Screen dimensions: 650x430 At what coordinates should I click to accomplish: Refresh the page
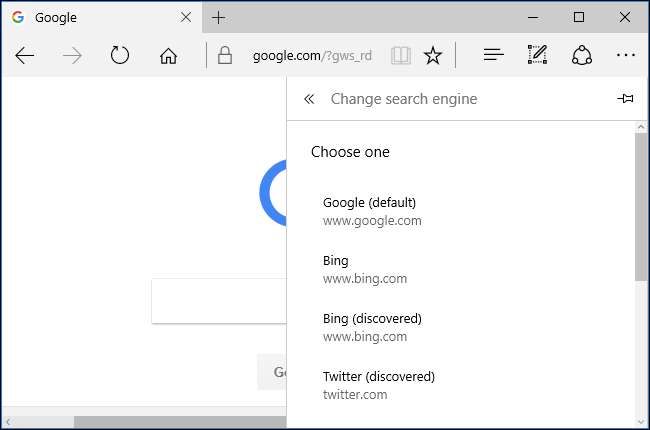[120, 56]
